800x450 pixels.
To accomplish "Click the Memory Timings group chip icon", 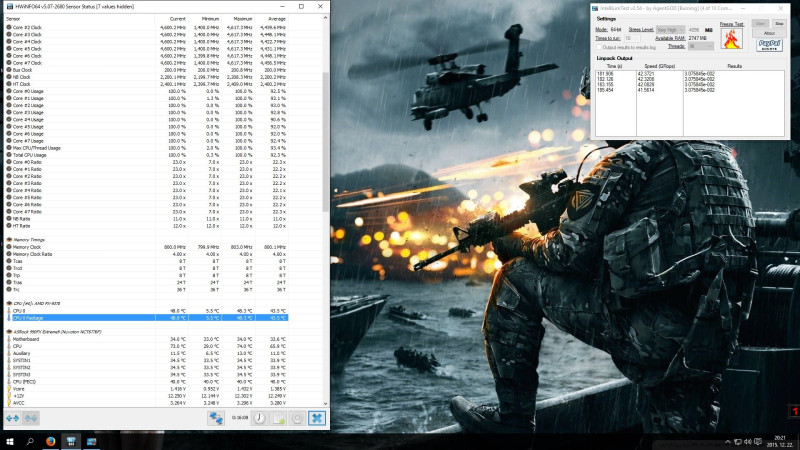I will coord(9,239).
